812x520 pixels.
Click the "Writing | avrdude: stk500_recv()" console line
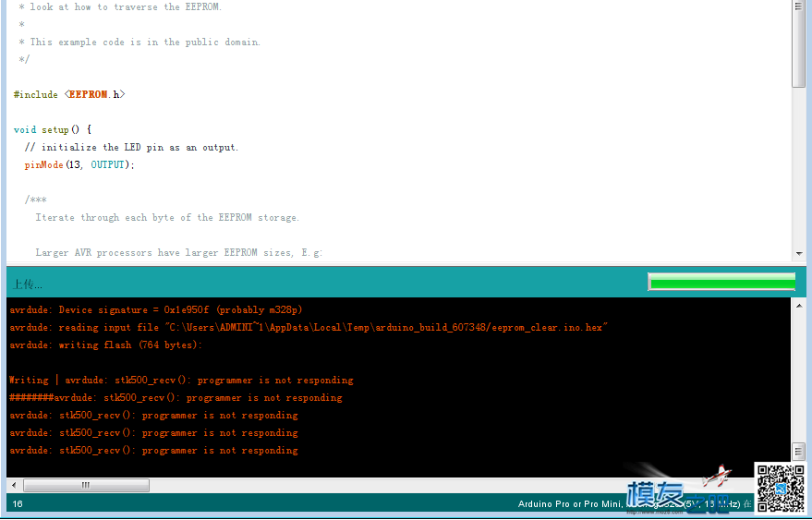pyautogui.click(x=181, y=381)
